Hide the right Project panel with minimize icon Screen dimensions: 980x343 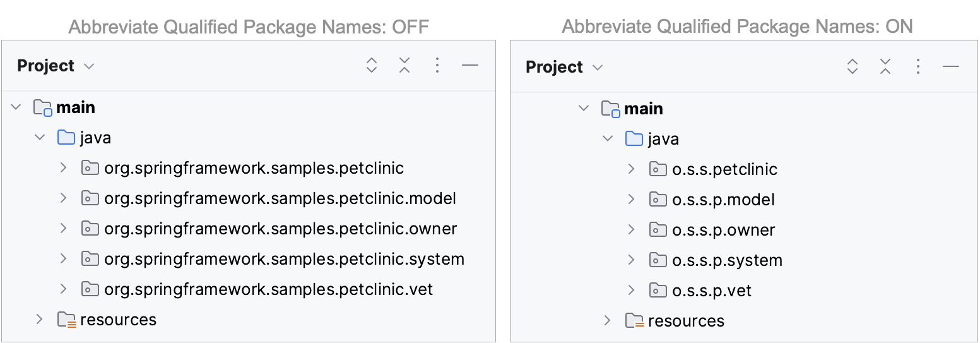(951, 67)
